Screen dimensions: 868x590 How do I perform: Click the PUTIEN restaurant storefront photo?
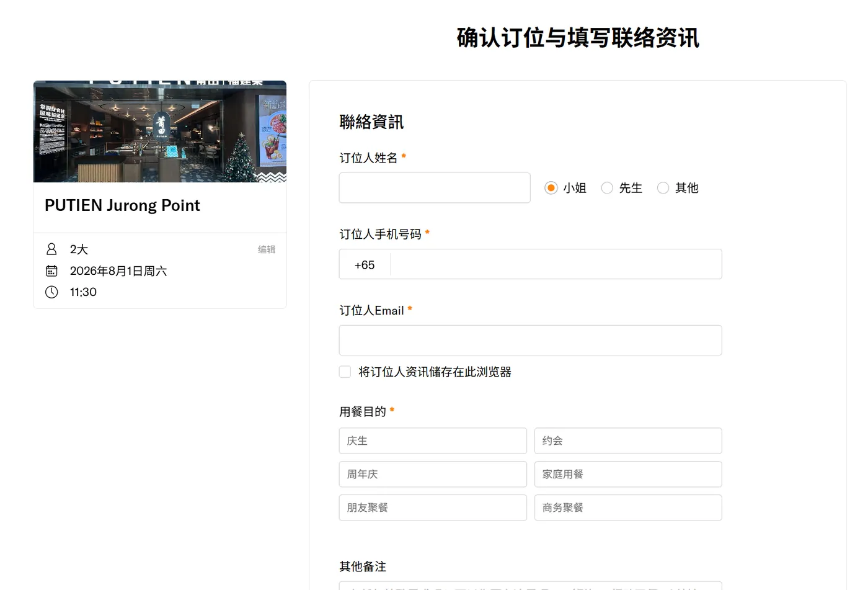coord(160,132)
